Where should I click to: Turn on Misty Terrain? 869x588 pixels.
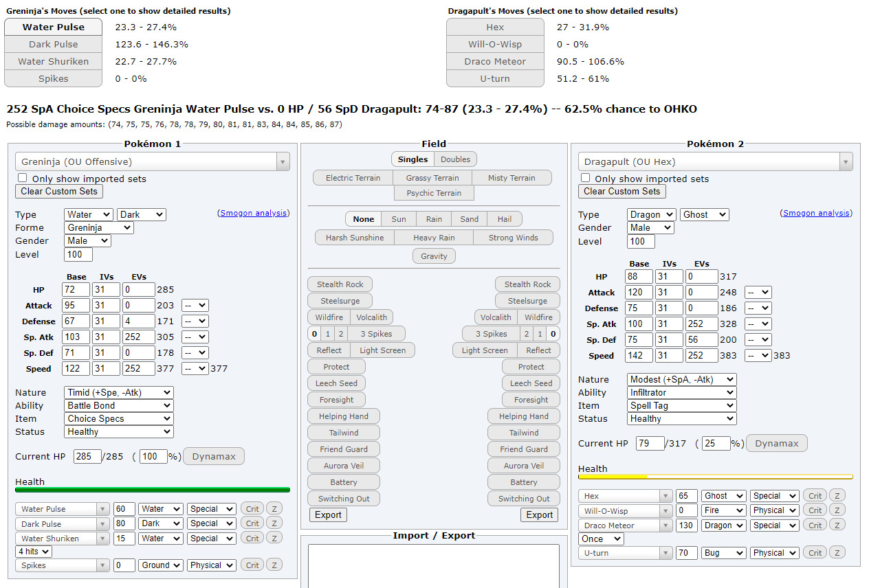pos(512,178)
